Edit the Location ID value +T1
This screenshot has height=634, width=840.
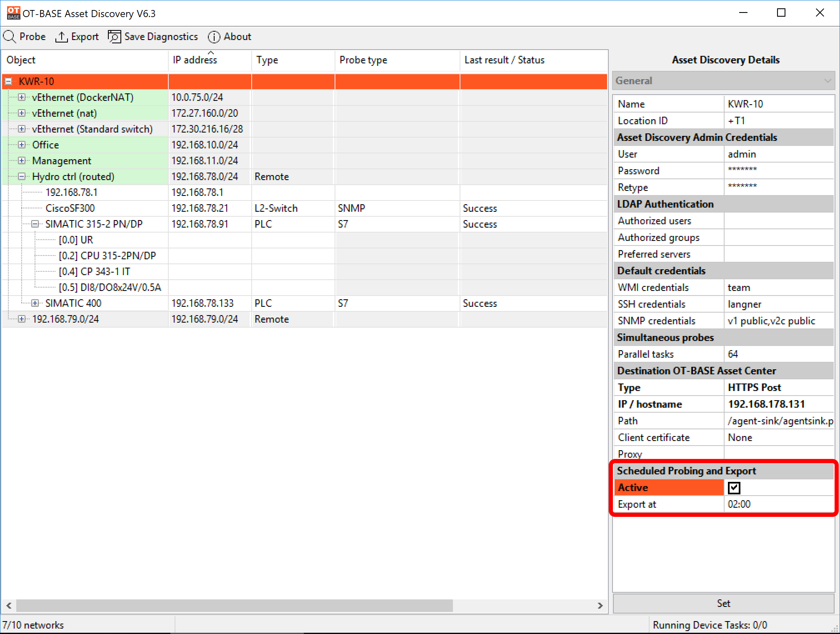779,120
